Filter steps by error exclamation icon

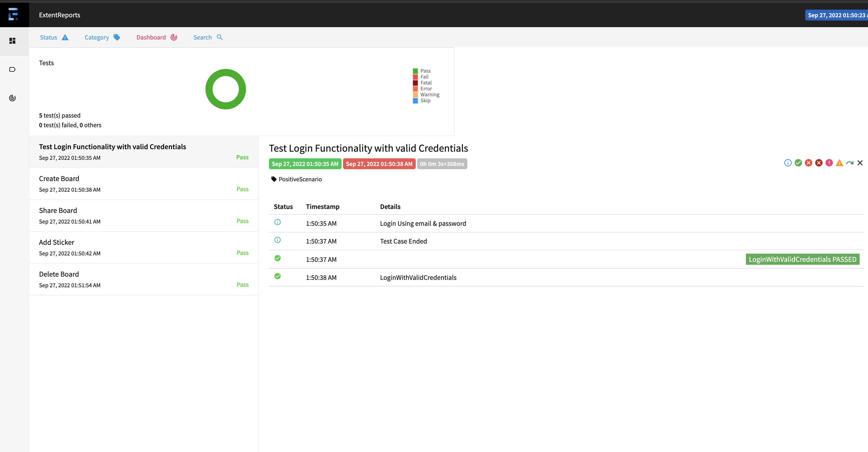point(829,163)
